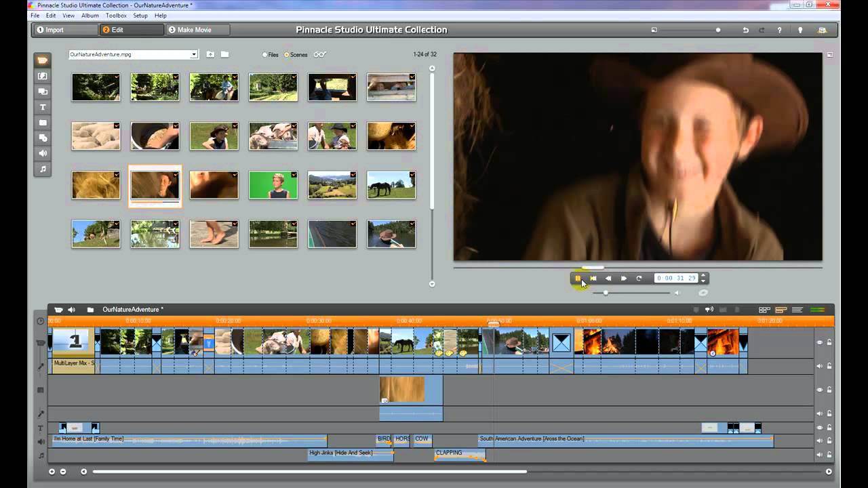
Task: Open the Help question mark icon
Action: point(780,30)
